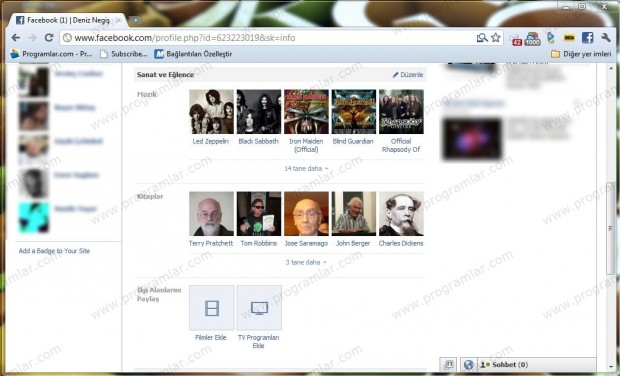Open the Sohbet (0) chat bar
Image resolution: width=620 pixels, height=376 pixels.
[x=537, y=365]
